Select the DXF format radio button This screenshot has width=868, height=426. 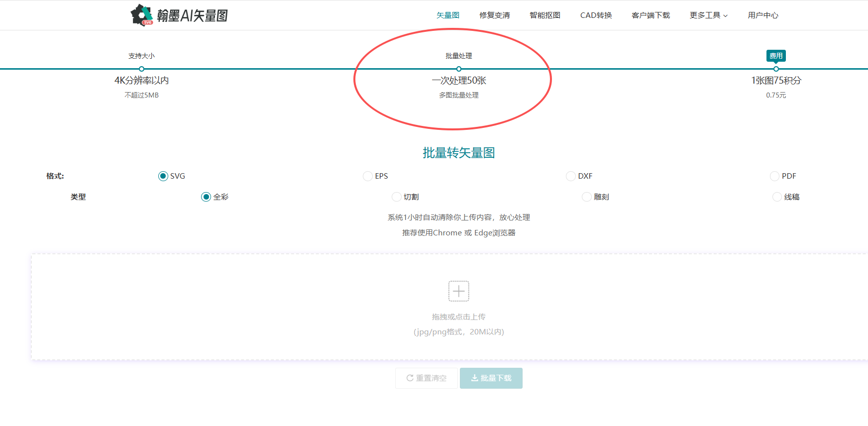click(x=571, y=176)
